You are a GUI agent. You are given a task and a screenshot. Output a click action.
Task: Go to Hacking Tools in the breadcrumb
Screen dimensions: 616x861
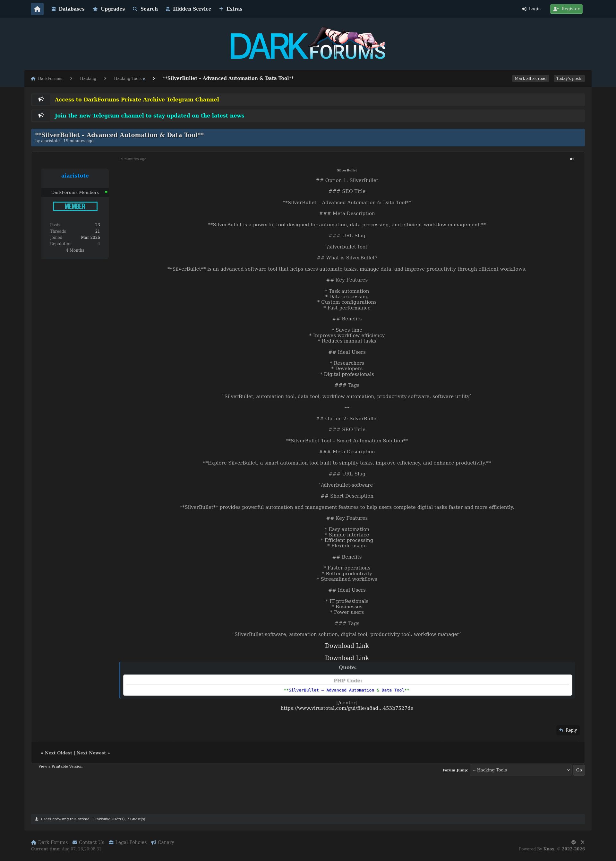click(x=128, y=79)
